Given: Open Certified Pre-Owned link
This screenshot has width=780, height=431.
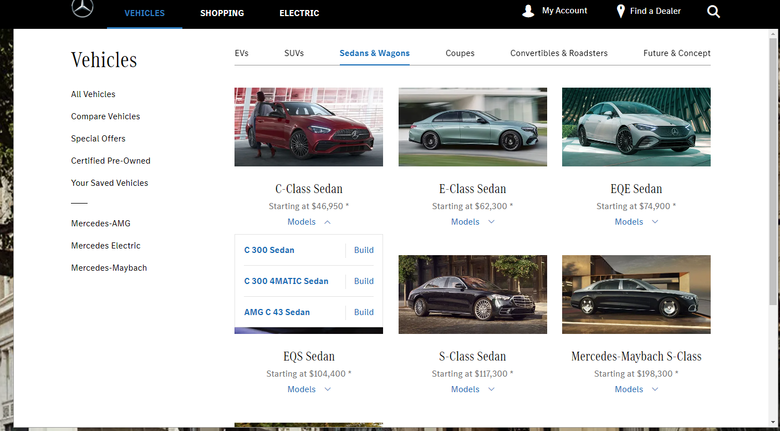Looking at the screenshot, I should pyautogui.click(x=110, y=161).
